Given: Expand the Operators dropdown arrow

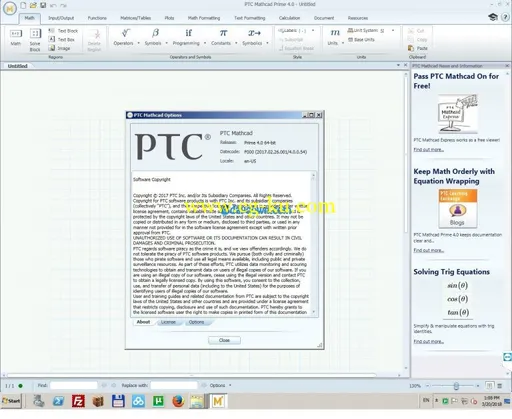Looking at the screenshot, I should tap(138, 43).
